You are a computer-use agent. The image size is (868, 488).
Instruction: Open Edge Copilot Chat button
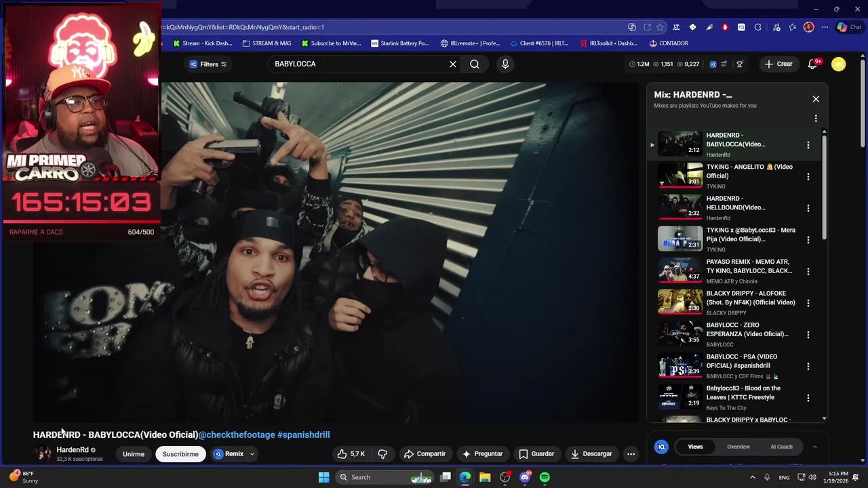[848, 27]
